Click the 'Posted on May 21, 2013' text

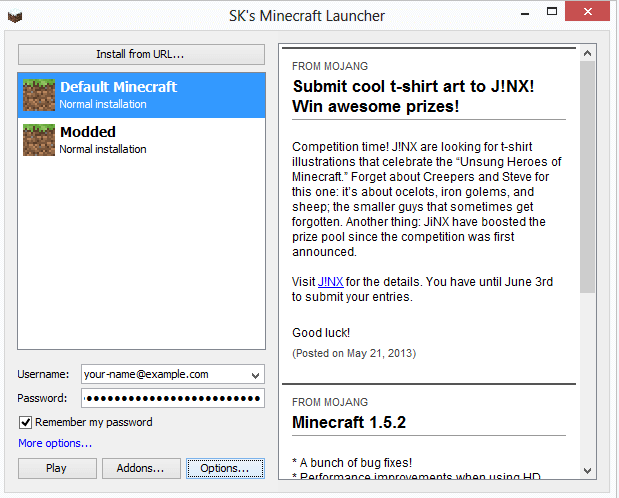pos(354,353)
